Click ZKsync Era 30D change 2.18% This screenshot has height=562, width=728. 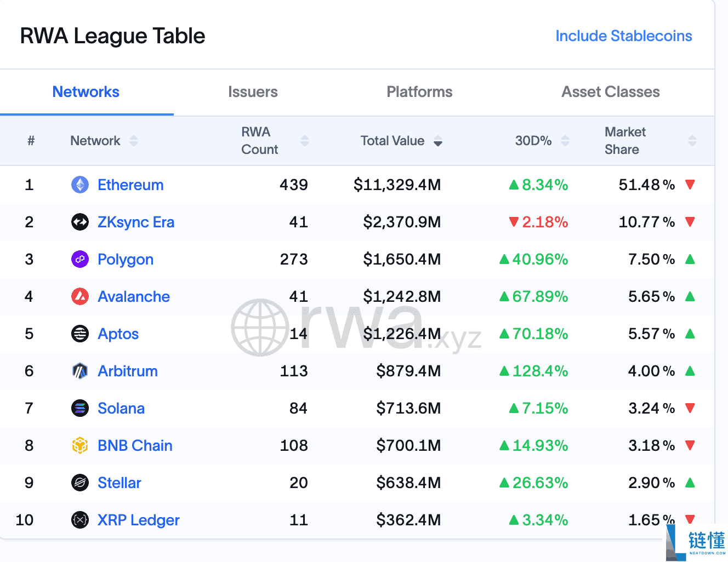pyautogui.click(x=539, y=222)
